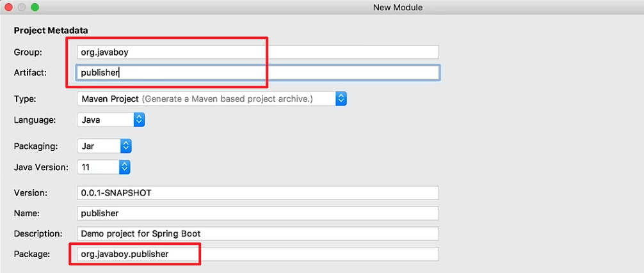
Task: Open the Packaging Jar dropdown
Action: [x=104, y=146]
